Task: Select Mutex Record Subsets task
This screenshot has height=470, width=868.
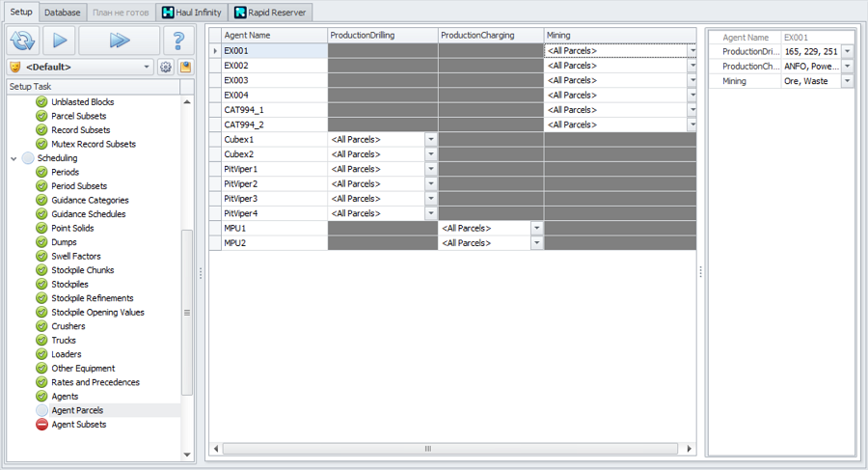Action: pyautogui.click(x=94, y=144)
